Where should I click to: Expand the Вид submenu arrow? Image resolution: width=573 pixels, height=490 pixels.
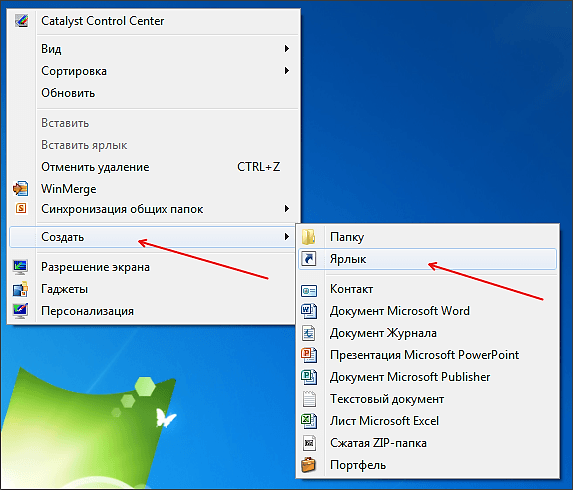click(287, 49)
